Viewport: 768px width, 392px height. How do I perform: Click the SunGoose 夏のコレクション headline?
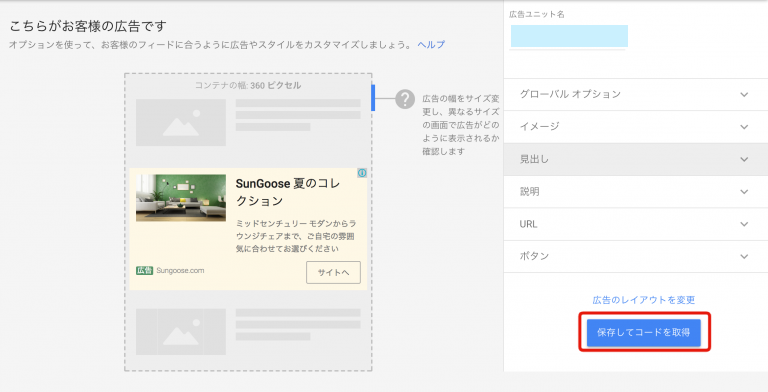(x=288, y=192)
